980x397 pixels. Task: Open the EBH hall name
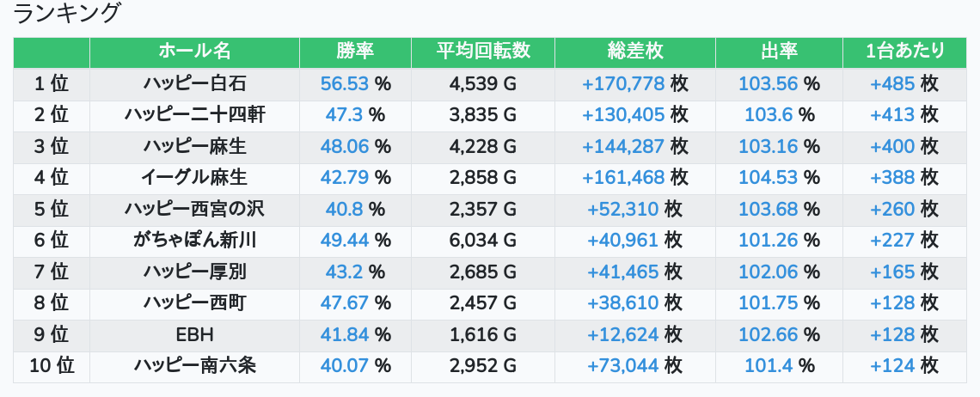coord(194,334)
